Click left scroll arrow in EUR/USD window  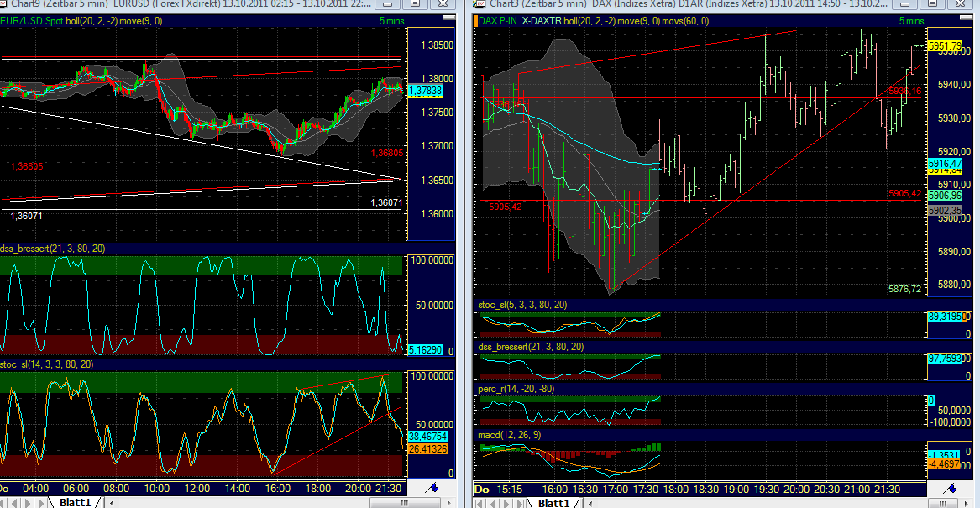(112, 502)
